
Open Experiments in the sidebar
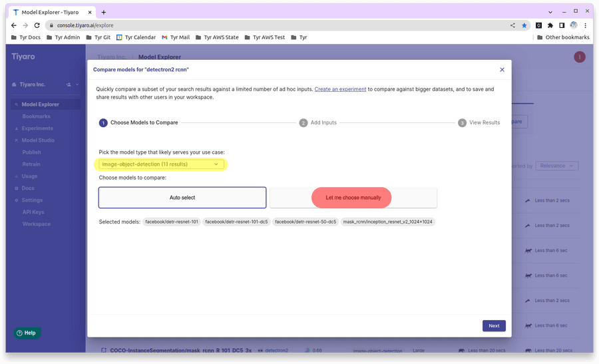pos(37,128)
